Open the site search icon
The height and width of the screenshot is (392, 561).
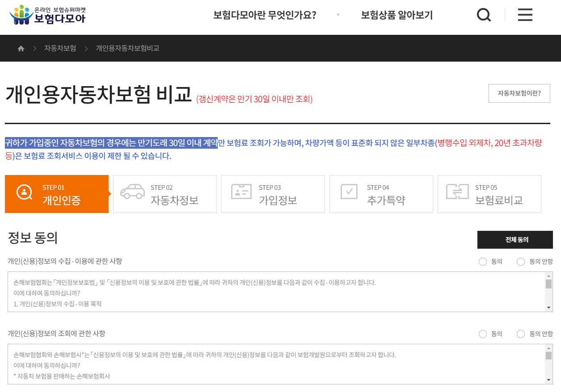484,15
